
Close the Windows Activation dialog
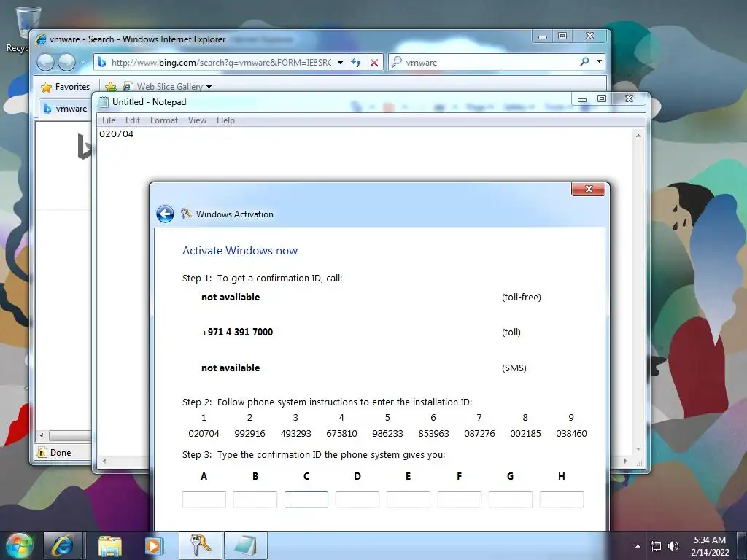click(589, 189)
